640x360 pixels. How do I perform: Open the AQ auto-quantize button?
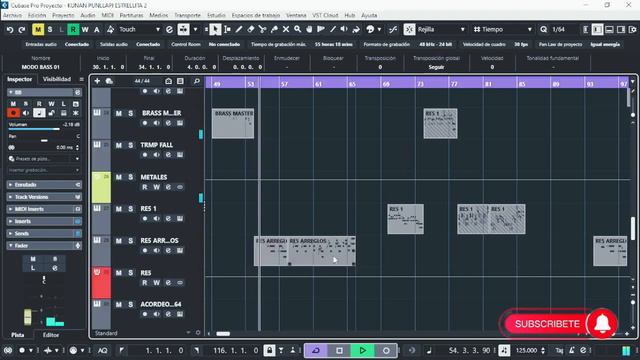(103, 350)
